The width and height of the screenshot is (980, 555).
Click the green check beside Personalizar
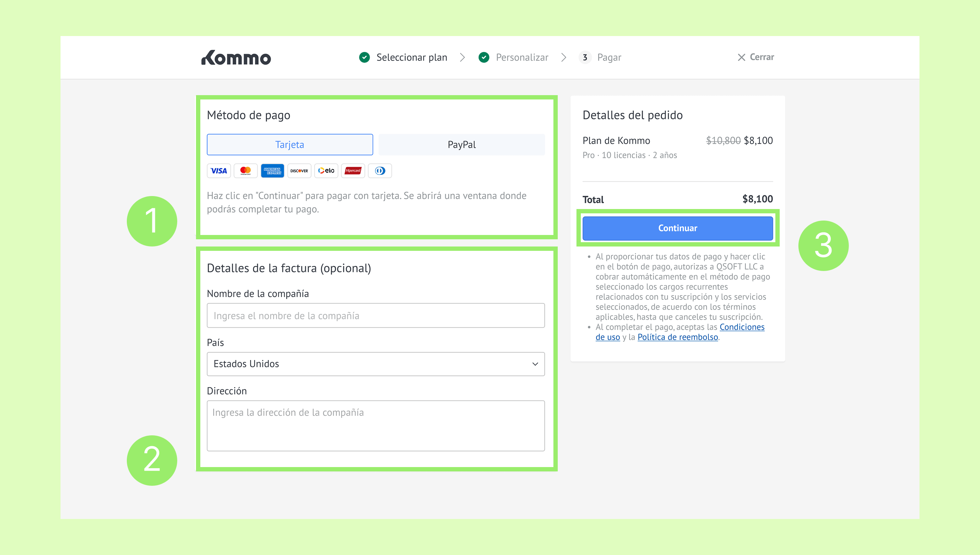[484, 57]
